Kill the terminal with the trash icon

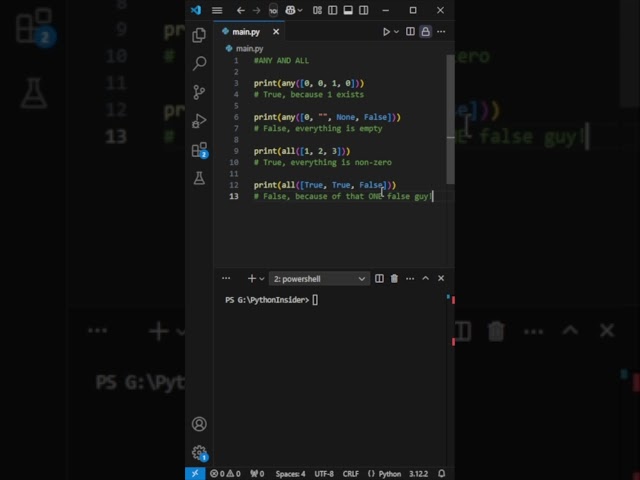tap(394, 278)
